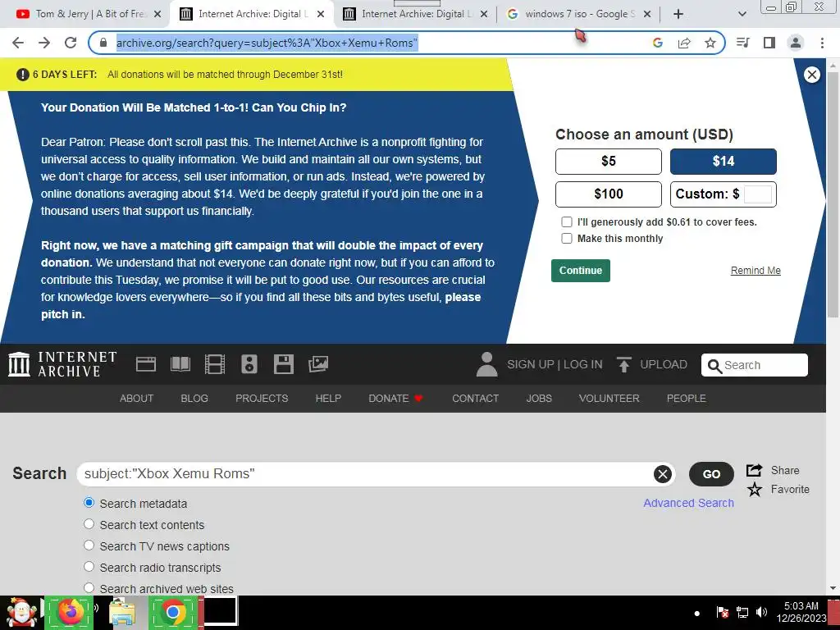840x630 pixels.
Task: Bookmark this page with the star icon
Action: 710,43
